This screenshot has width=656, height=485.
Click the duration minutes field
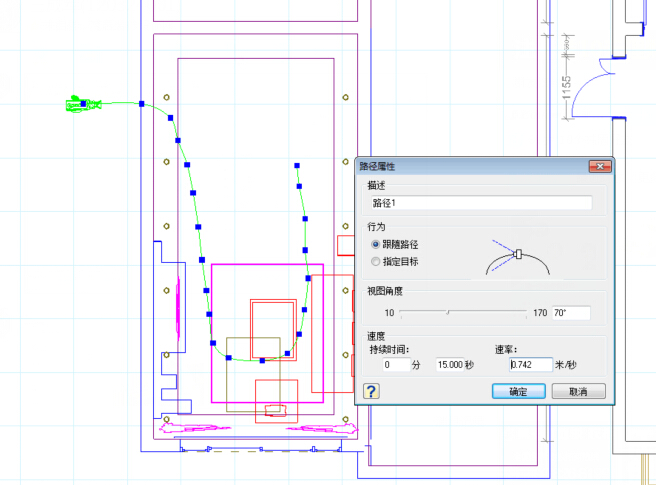click(x=396, y=364)
